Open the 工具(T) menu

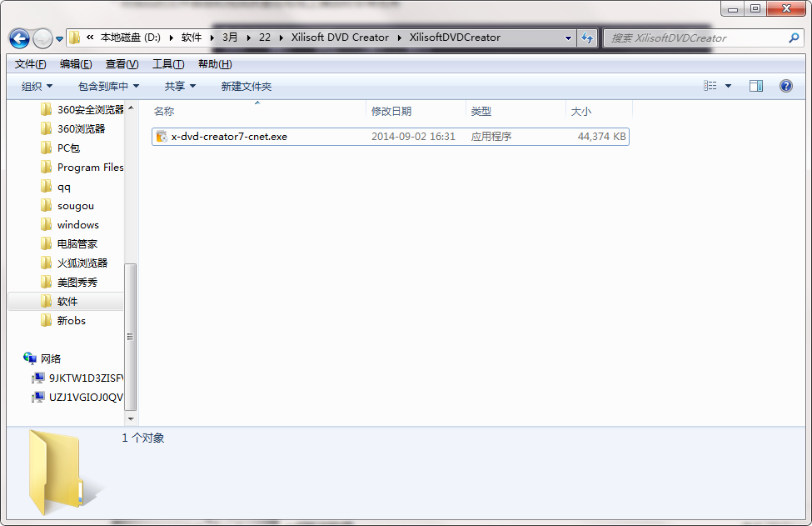click(168, 63)
